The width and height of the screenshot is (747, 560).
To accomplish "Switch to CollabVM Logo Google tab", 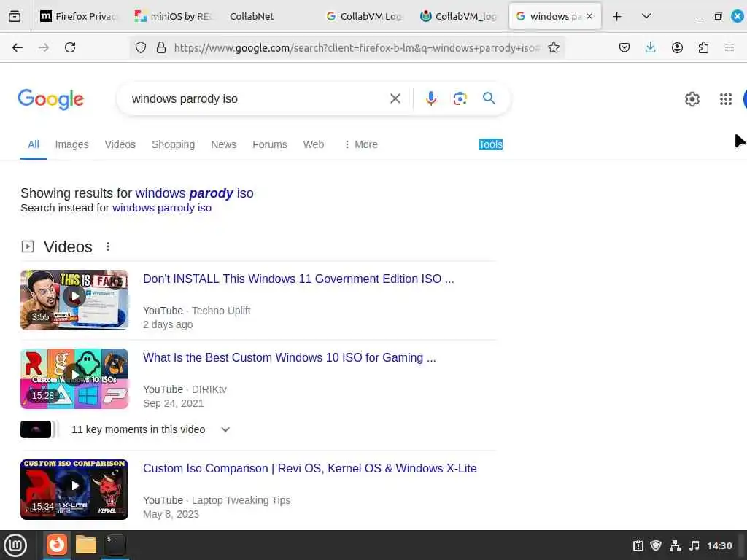I will [x=363, y=16].
